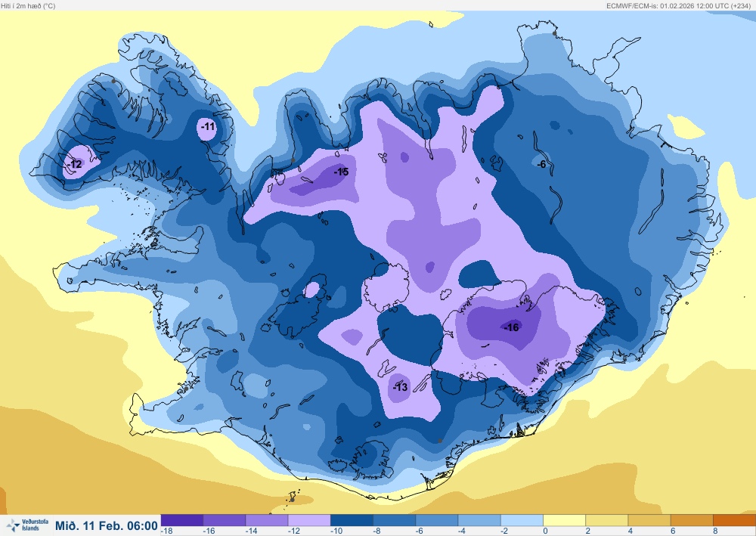756x536 pixels.
Task: Click the legend swatch between -8 and -6
Action: point(395,520)
